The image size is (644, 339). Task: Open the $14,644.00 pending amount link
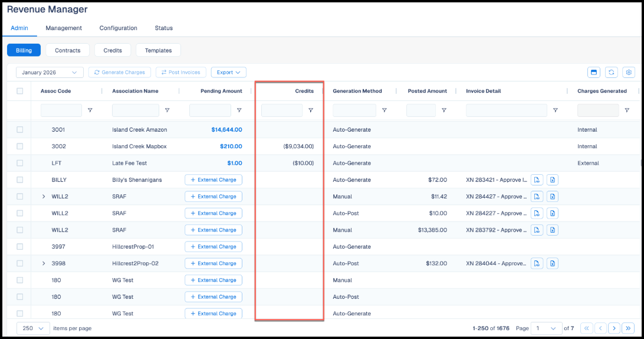click(226, 129)
